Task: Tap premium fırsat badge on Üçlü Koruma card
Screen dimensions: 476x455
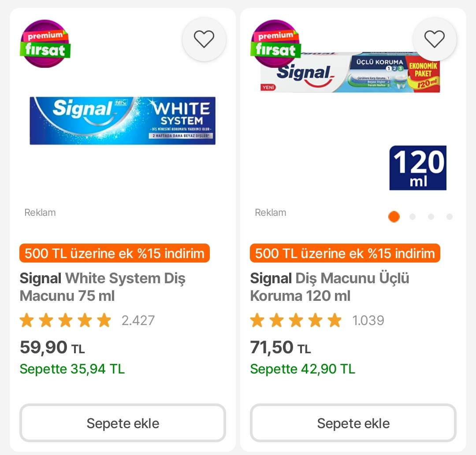Action: pos(275,44)
